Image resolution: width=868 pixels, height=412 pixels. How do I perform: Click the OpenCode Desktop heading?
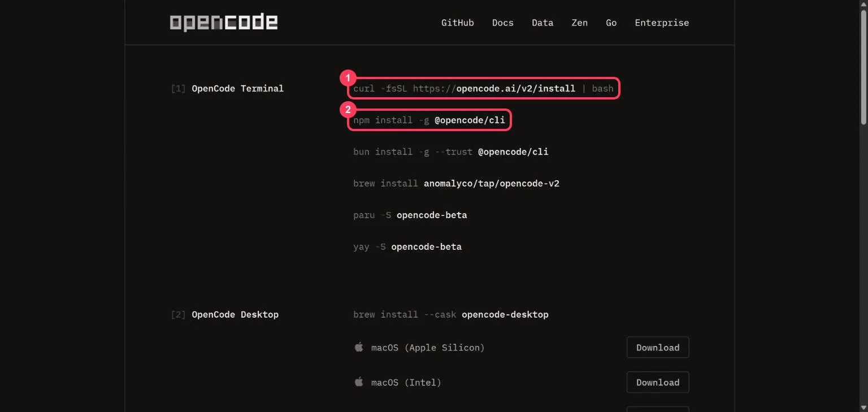pyautogui.click(x=235, y=314)
